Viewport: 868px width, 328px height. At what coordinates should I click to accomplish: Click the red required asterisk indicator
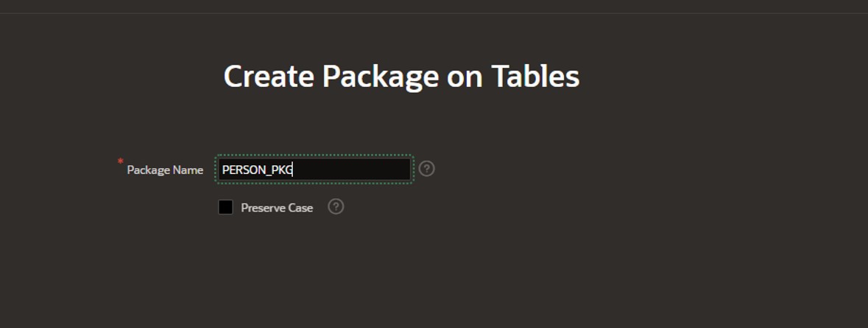(121, 161)
